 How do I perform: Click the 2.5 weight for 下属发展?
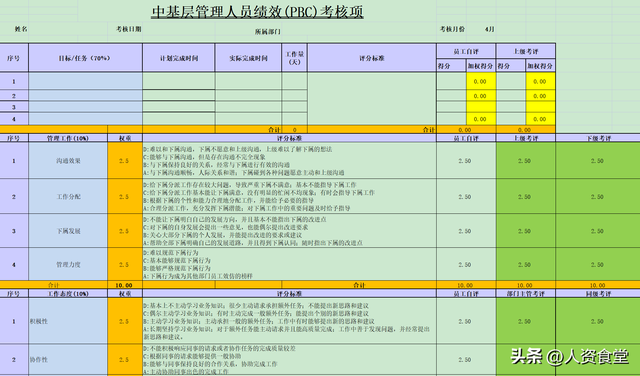(x=125, y=231)
